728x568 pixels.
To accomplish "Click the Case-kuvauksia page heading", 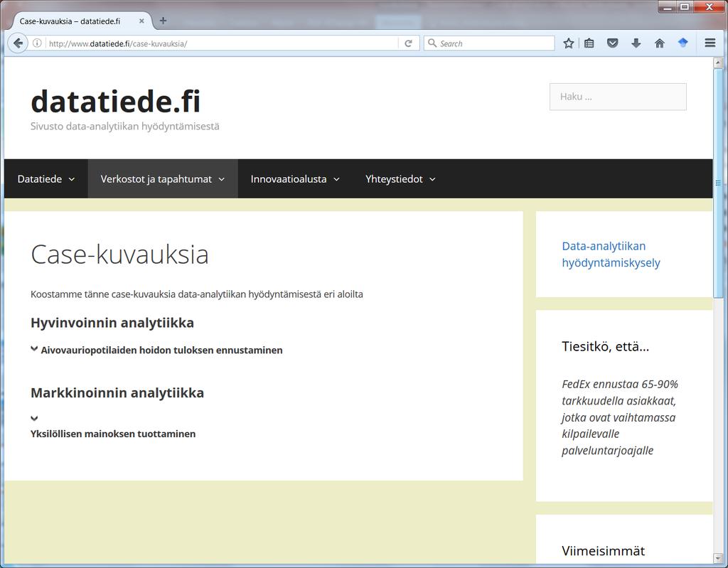I will tap(119, 254).
